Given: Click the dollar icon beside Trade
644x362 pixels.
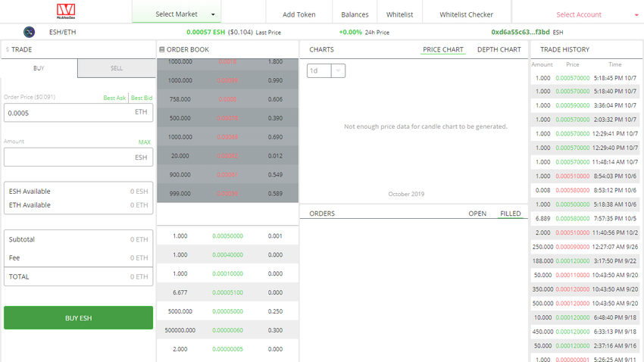Looking at the screenshot, I should pyautogui.click(x=8, y=50).
